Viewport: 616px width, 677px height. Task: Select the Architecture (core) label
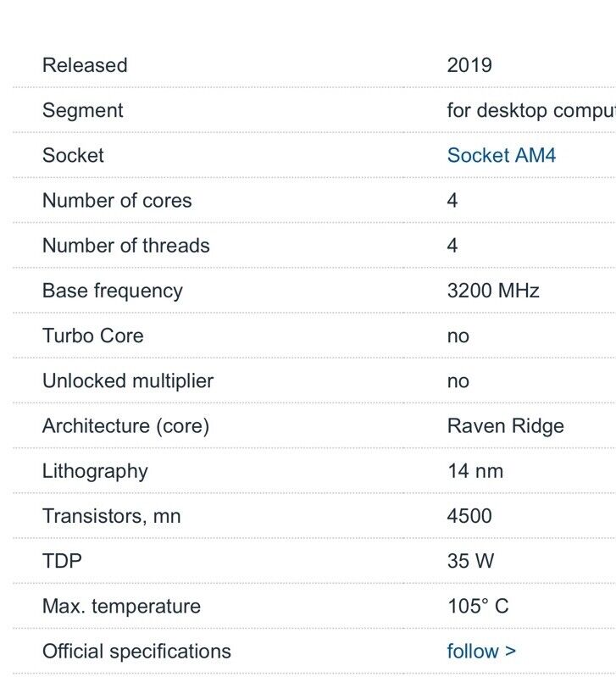click(x=125, y=426)
